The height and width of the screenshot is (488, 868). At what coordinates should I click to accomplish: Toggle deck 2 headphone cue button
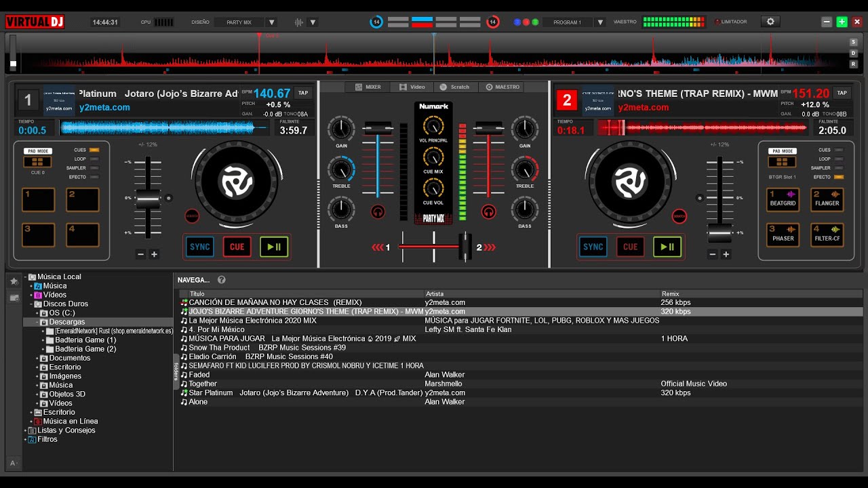tap(488, 211)
